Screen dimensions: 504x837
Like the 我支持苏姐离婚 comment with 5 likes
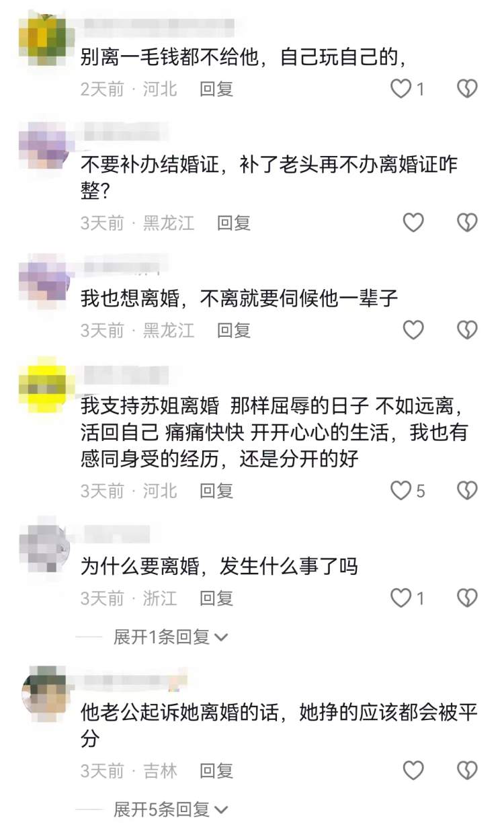[x=401, y=491]
